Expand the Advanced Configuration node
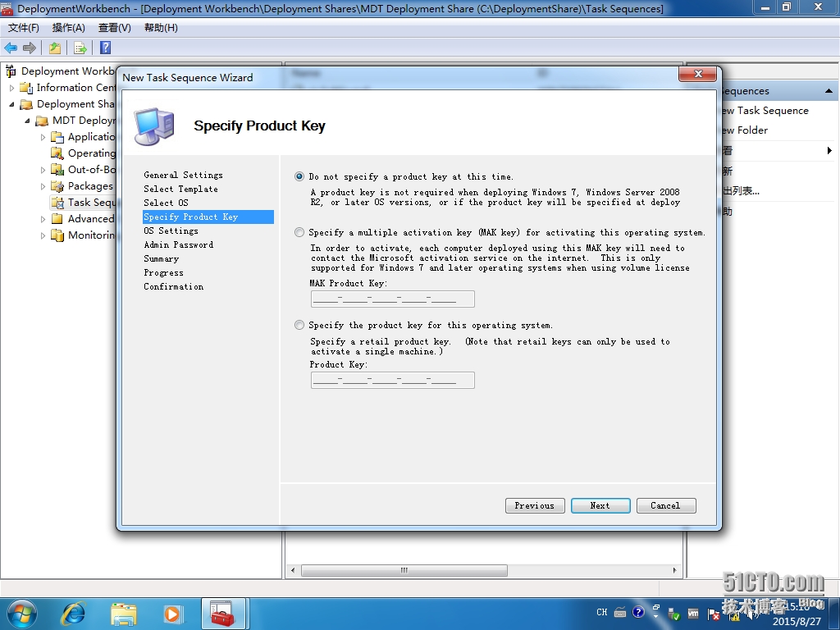Image resolution: width=840 pixels, height=630 pixels. [43, 218]
